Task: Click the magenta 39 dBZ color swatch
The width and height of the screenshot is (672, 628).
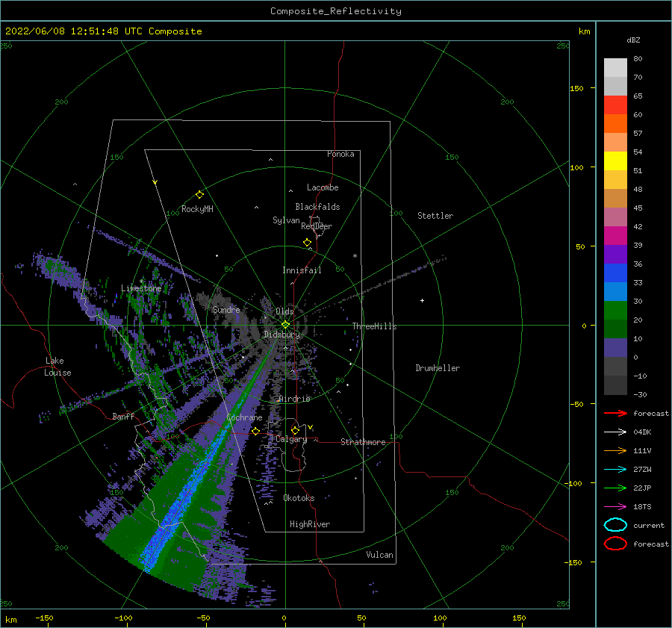Action: click(x=615, y=236)
